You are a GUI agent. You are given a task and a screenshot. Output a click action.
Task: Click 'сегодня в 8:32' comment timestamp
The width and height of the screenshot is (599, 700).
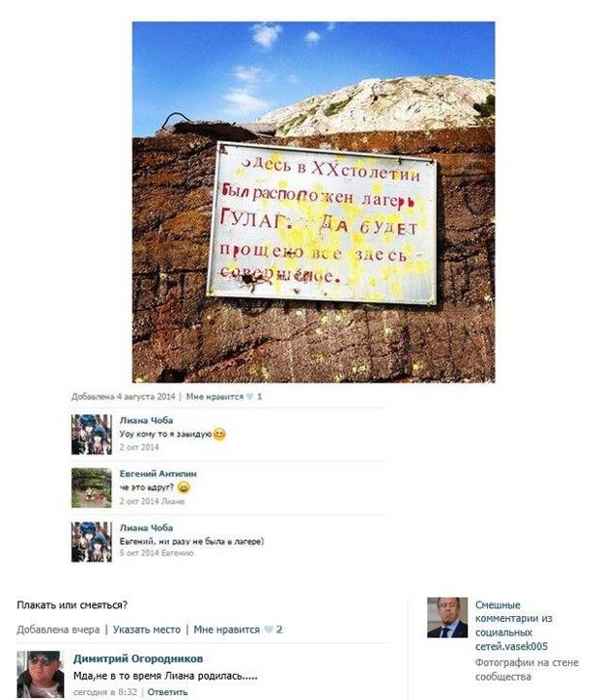105,692
